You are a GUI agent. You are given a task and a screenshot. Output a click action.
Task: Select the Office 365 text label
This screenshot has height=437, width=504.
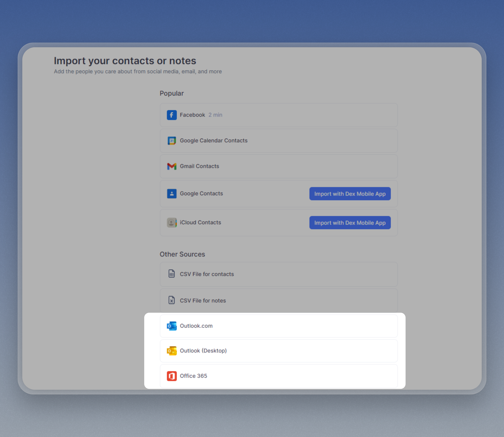click(193, 376)
